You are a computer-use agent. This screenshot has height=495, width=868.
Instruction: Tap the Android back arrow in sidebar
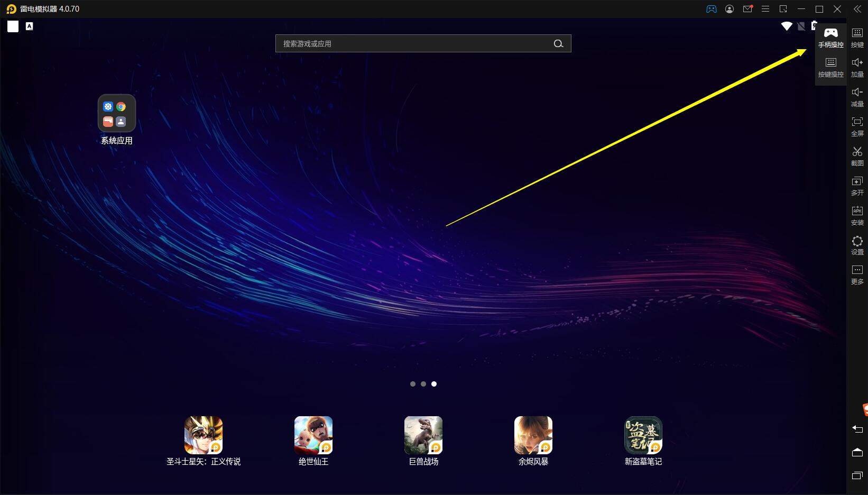click(857, 429)
